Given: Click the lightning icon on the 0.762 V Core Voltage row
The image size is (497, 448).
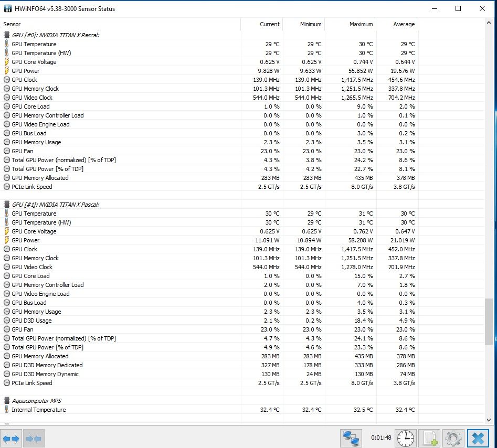Looking at the screenshot, I should (7, 231).
